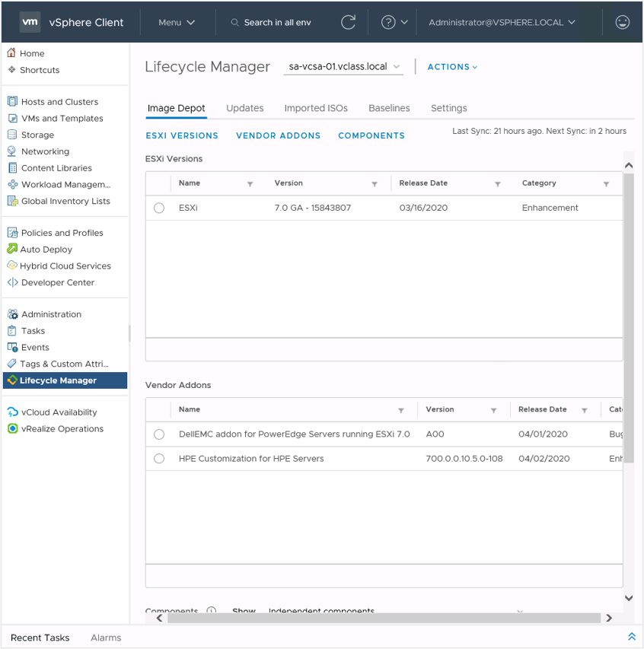Click the Home house icon
This screenshot has width=644, height=649.
(x=11, y=53)
